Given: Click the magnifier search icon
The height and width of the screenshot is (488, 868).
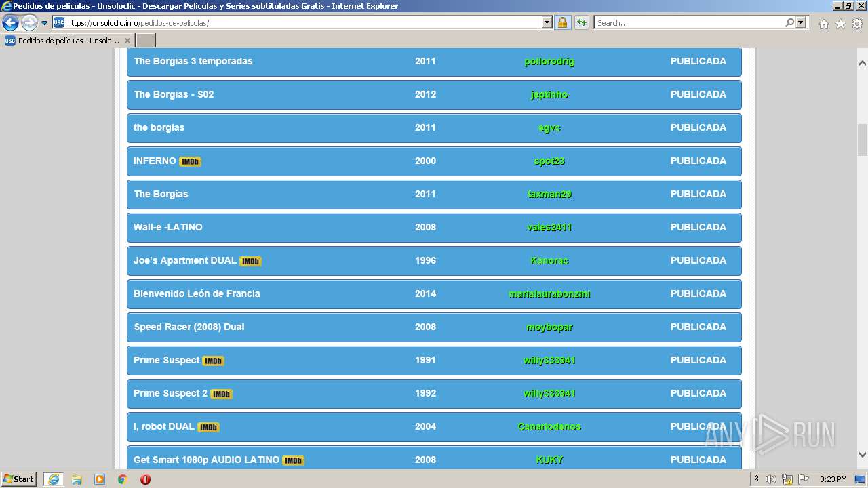Looking at the screenshot, I should coord(789,23).
